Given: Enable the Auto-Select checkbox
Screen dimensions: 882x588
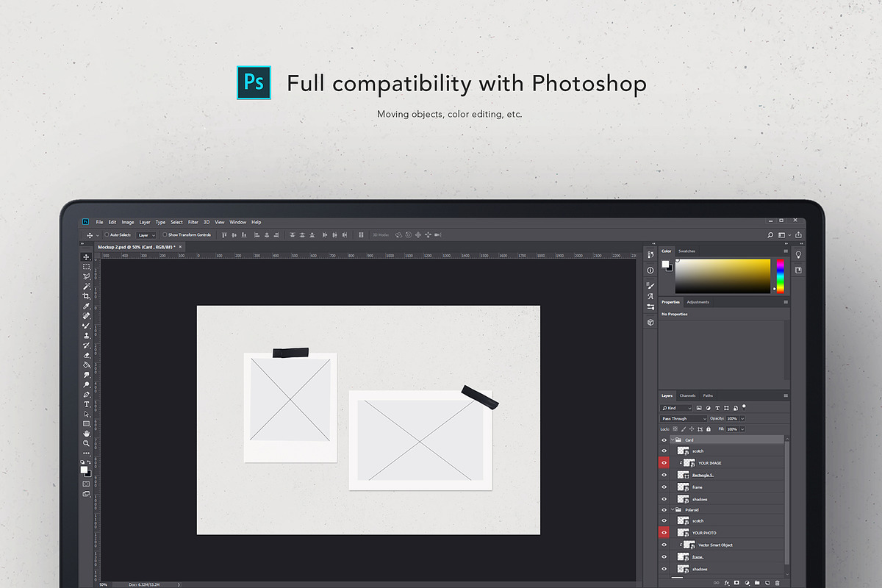Looking at the screenshot, I should pyautogui.click(x=107, y=235).
